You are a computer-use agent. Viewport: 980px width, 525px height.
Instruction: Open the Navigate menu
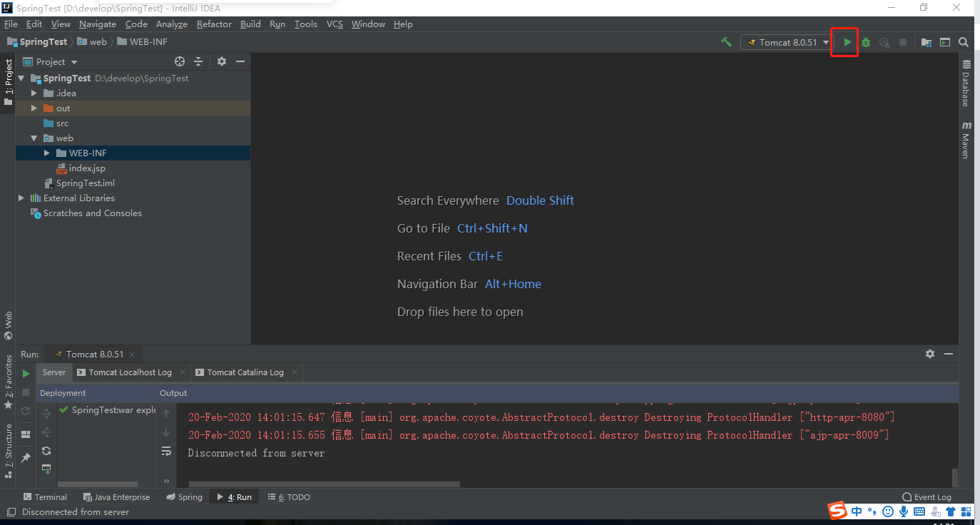pos(97,24)
